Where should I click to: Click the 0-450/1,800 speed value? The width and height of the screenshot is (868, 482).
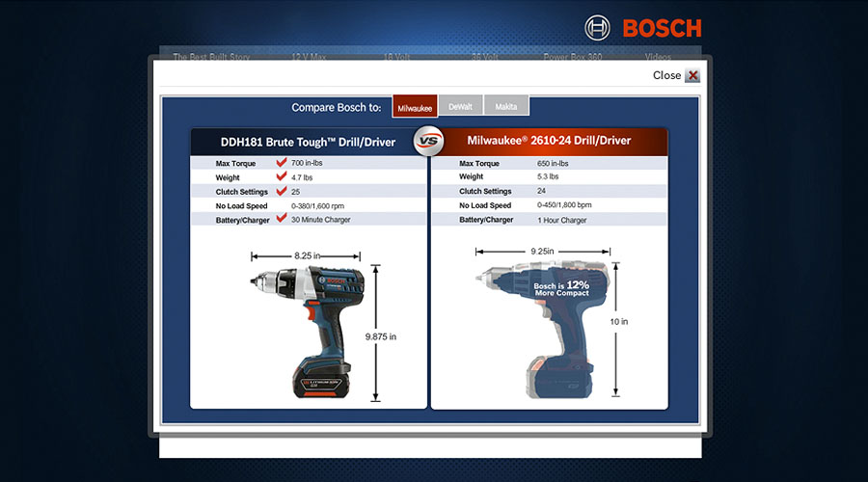click(x=564, y=204)
